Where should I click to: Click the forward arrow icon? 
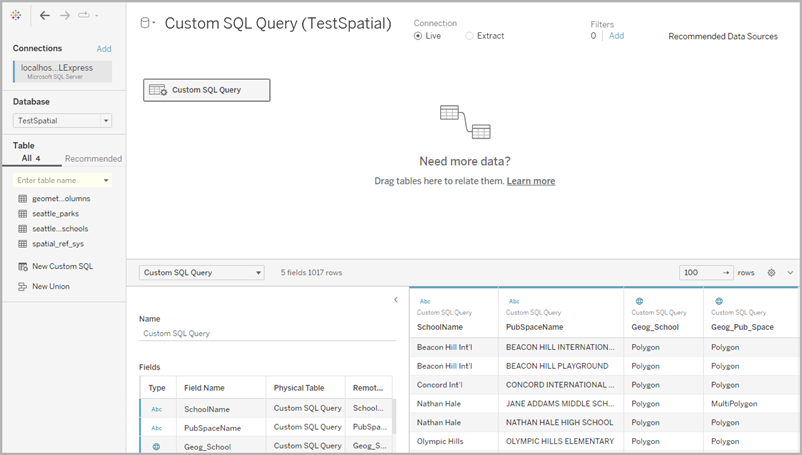pos(65,15)
